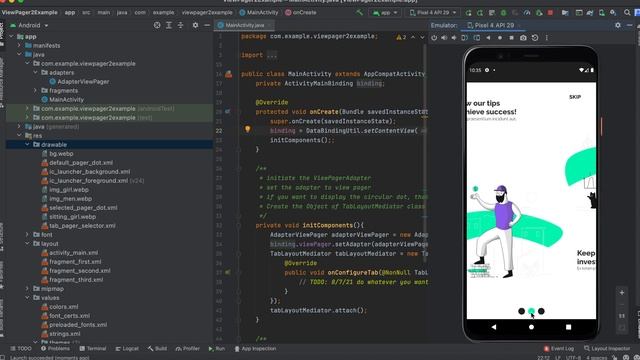Viewport: 640px width, 360px height.
Task: Select the third pager dot in the emulator
Action: 541,311
